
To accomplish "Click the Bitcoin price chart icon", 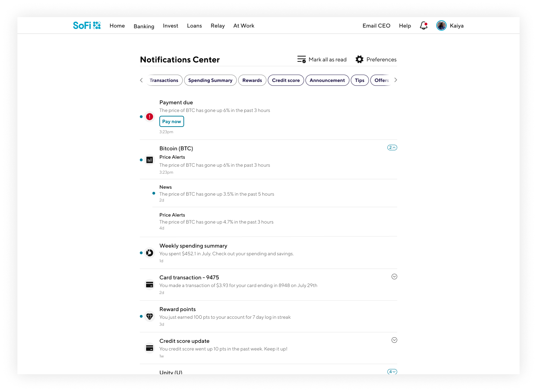I will (150, 160).
